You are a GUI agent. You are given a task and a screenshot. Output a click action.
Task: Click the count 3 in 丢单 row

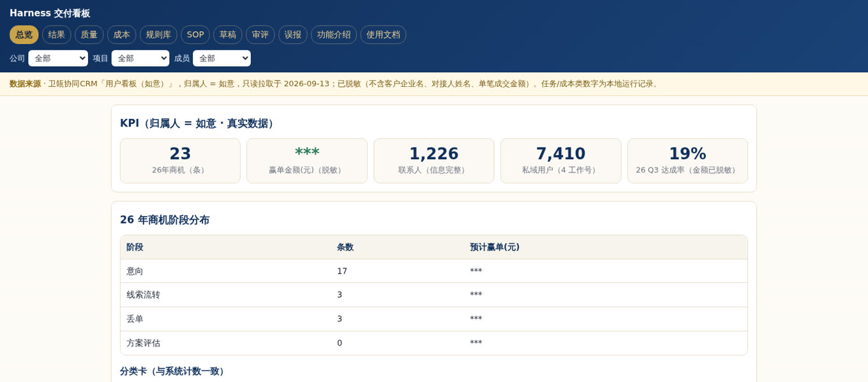pos(340,319)
